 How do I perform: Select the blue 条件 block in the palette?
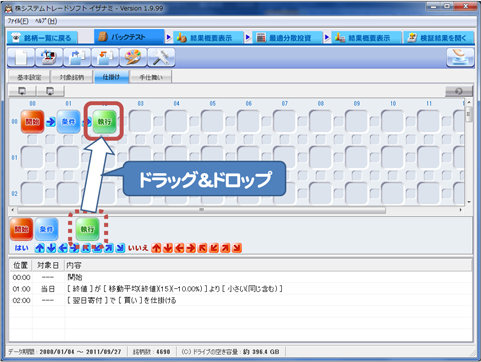[46, 229]
